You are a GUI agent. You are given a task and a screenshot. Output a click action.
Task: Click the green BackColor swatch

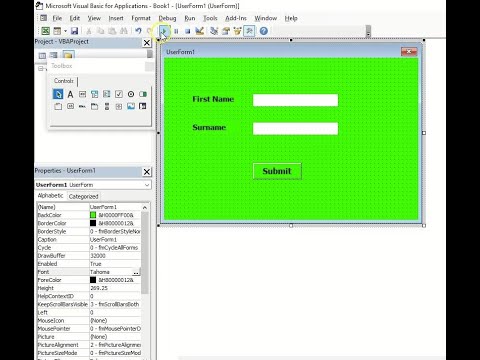(x=93, y=215)
